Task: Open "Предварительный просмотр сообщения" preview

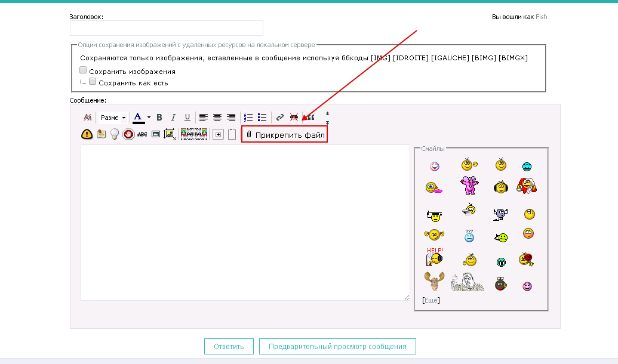Action: 337,347
